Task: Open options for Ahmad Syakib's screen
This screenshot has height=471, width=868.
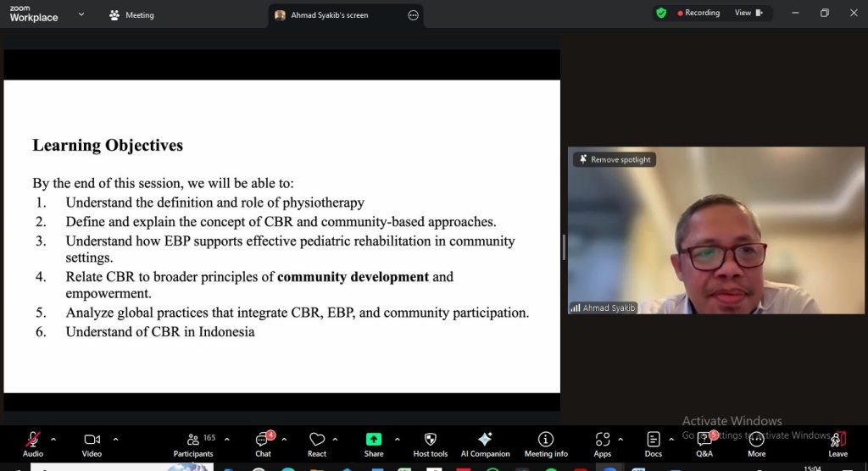Action: pos(413,15)
